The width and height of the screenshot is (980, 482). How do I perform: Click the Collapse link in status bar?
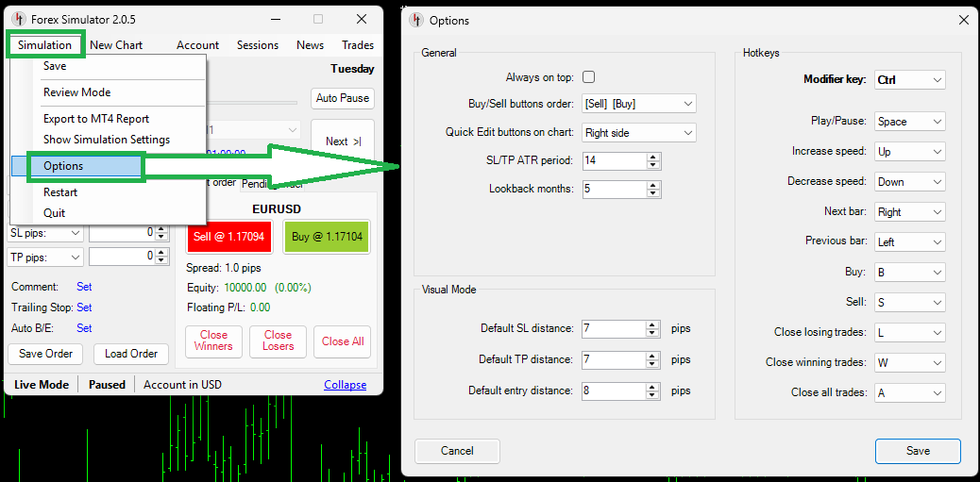(x=345, y=385)
